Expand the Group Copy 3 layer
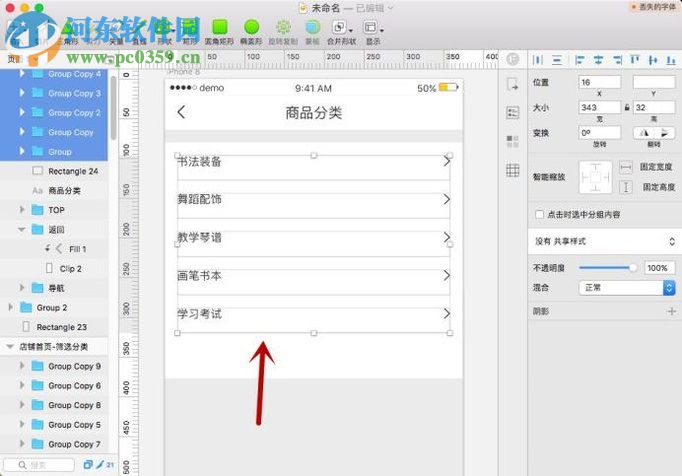 tap(22, 93)
